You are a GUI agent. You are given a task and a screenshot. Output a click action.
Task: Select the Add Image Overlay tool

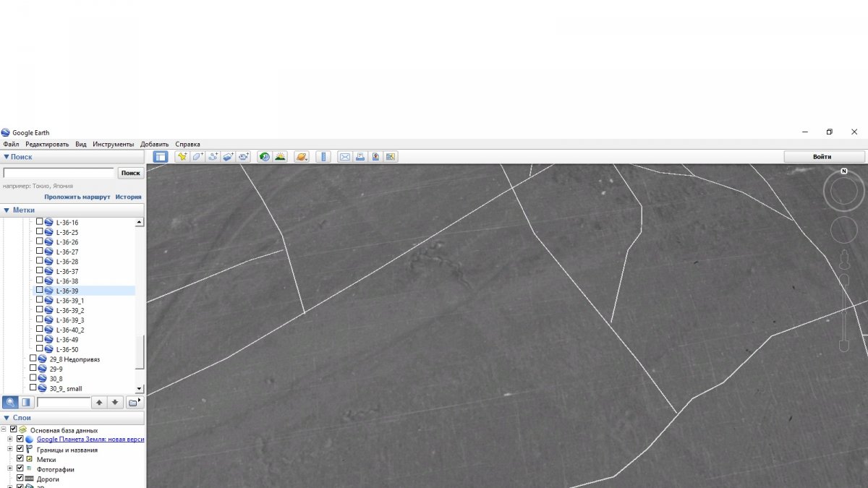tap(228, 156)
